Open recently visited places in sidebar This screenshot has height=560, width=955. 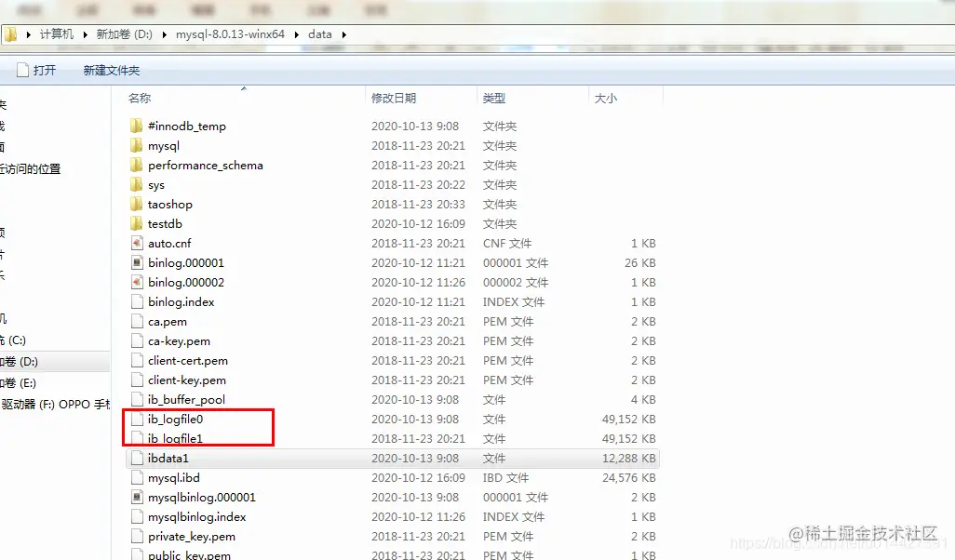[x=31, y=169]
